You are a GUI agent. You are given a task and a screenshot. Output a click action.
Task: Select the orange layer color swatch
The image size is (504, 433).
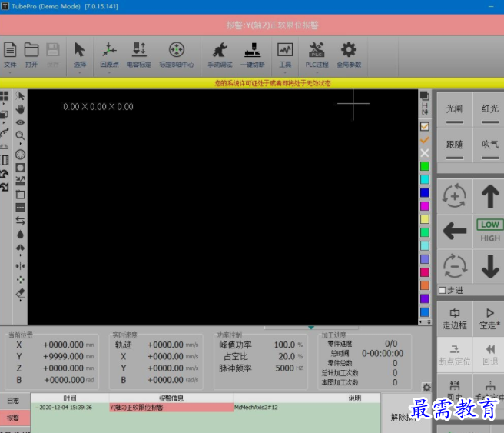point(425,285)
